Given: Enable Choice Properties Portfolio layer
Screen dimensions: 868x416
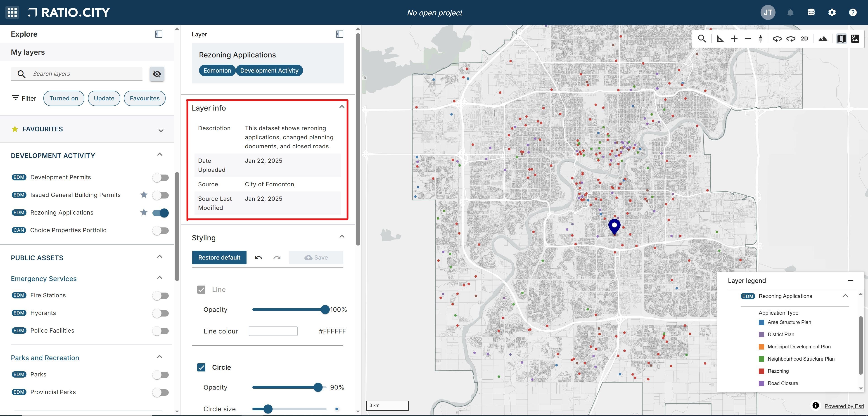Looking at the screenshot, I should tap(160, 230).
